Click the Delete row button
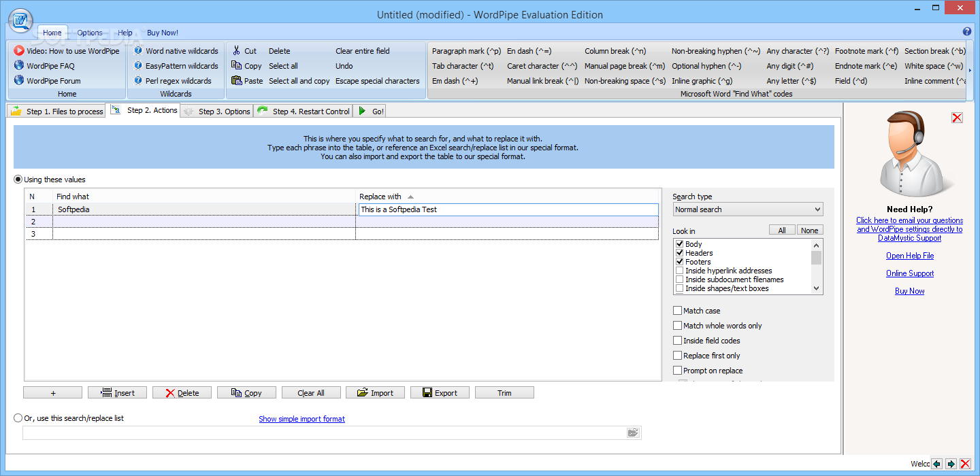Screen dimensions: 980x476 pos(182,392)
